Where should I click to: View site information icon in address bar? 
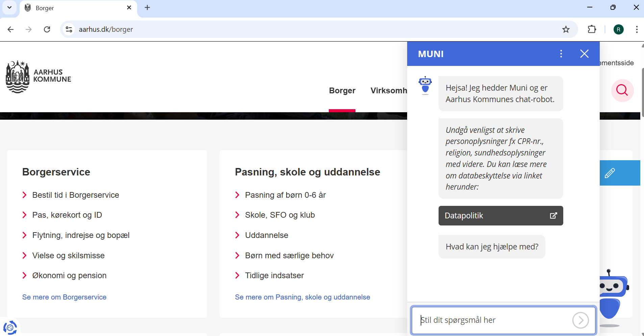pos(69,29)
